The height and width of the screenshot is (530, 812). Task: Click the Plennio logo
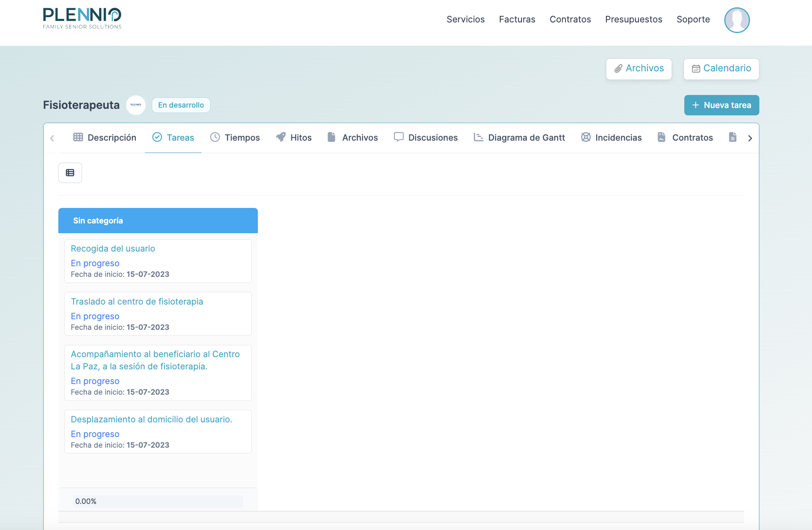tap(82, 18)
